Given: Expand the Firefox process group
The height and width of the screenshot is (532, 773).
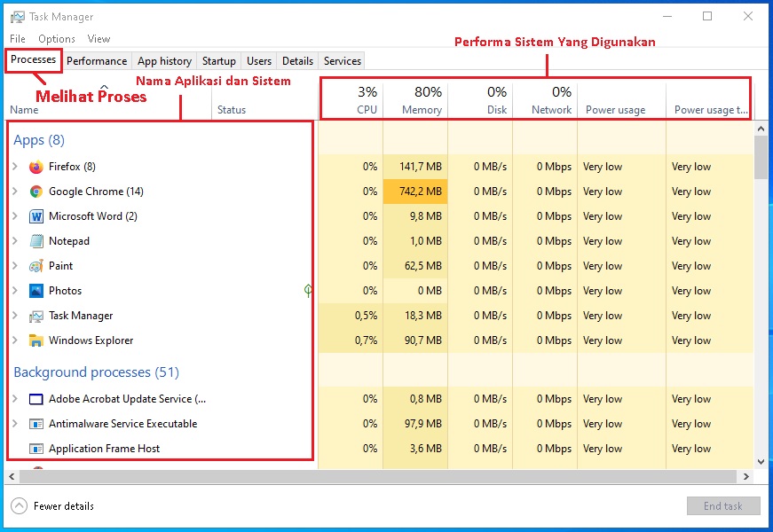Looking at the screenshot, I should click(15, 167).
